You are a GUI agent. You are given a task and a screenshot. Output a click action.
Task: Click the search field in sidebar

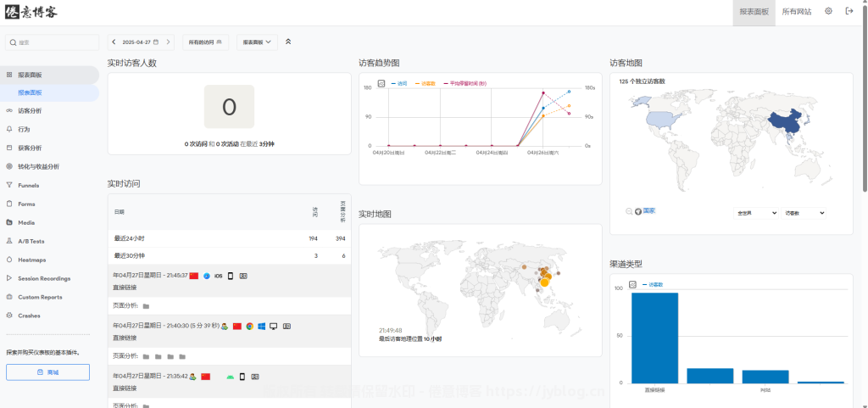click(53, 42)
